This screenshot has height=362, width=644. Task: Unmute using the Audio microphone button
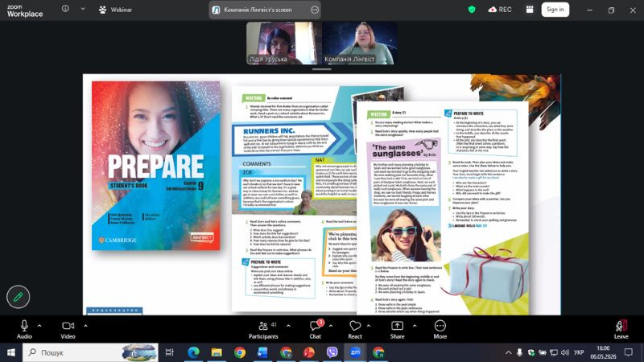pyautogui.click(x=24, y=330)
